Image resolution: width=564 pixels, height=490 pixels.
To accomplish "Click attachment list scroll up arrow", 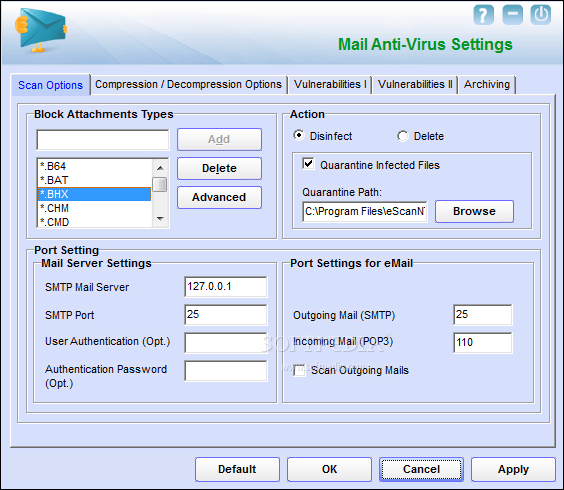I will [x=160, y=168].
